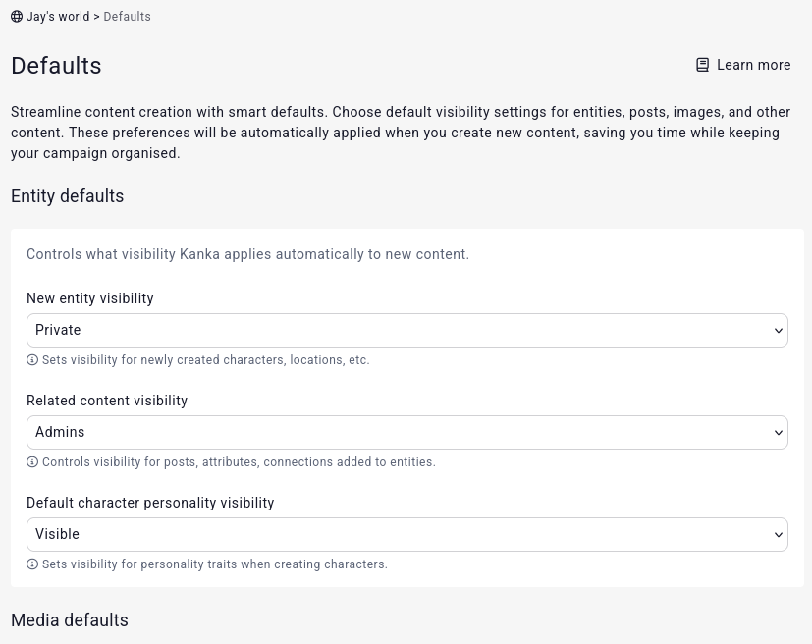
Task: Click info icon under character personality visibility
Action: pyautogui.click(x=32, y=564)
